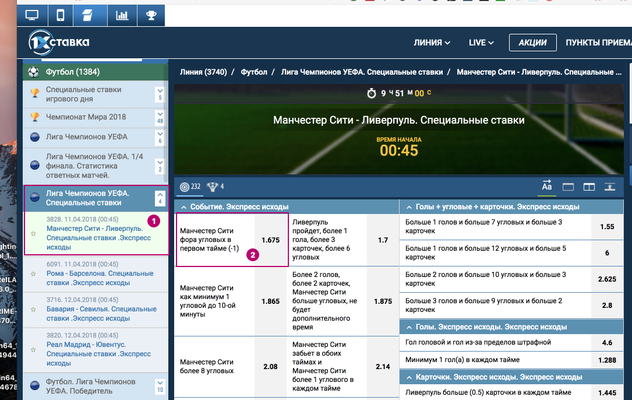Expand Футбол. Лига Чемпионов УЕФА. Победитель list
Screen dimensions: 632x400
160,386
